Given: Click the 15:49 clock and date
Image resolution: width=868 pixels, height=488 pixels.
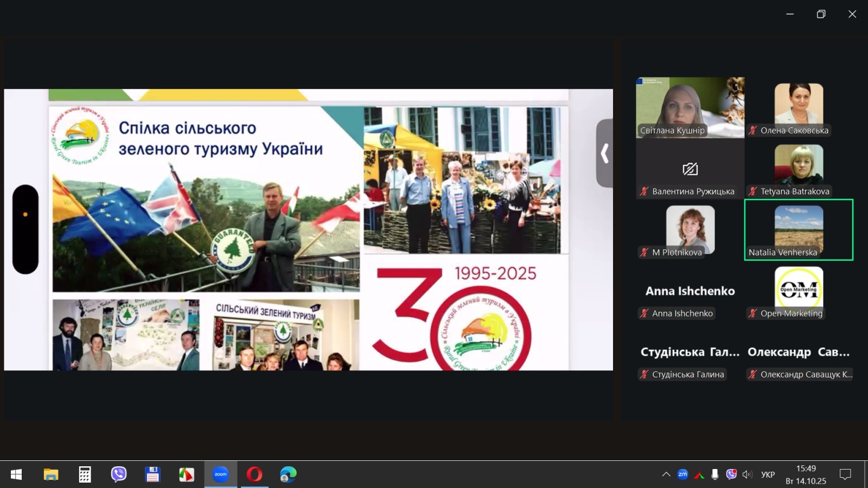Looking at the screenshot, I should pos(806,474).
